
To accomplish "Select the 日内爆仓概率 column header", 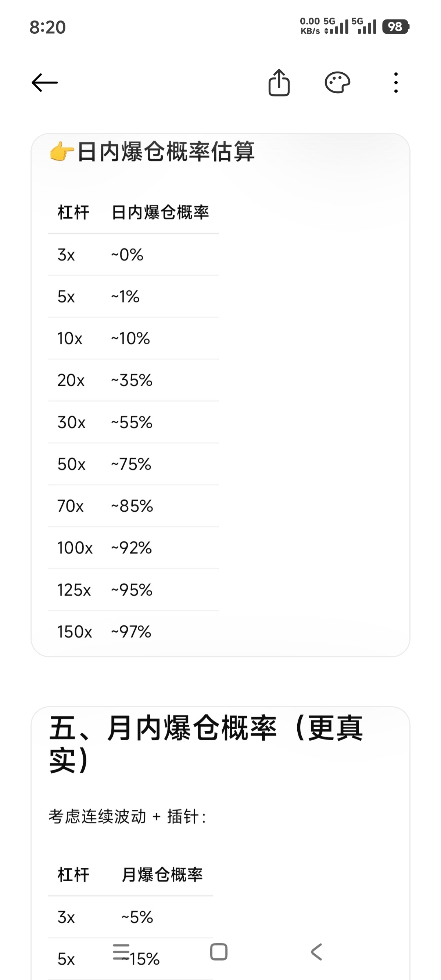I will [x=160, y=212].
